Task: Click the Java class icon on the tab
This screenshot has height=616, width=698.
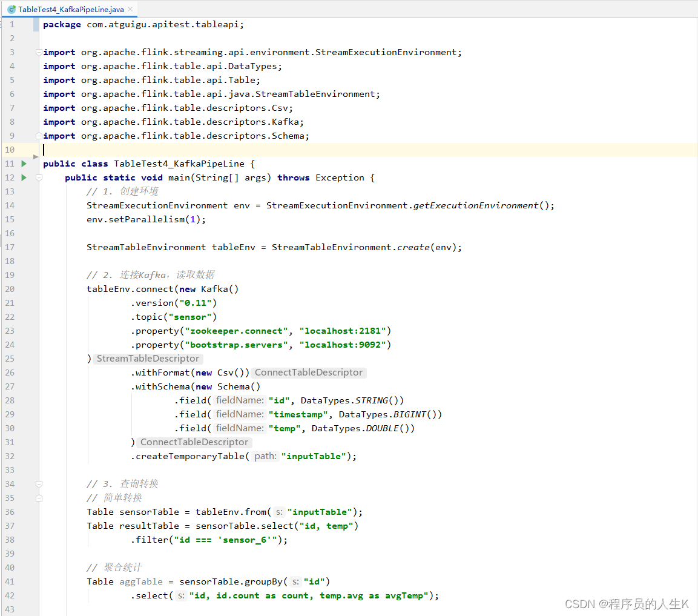Action: 12,9
